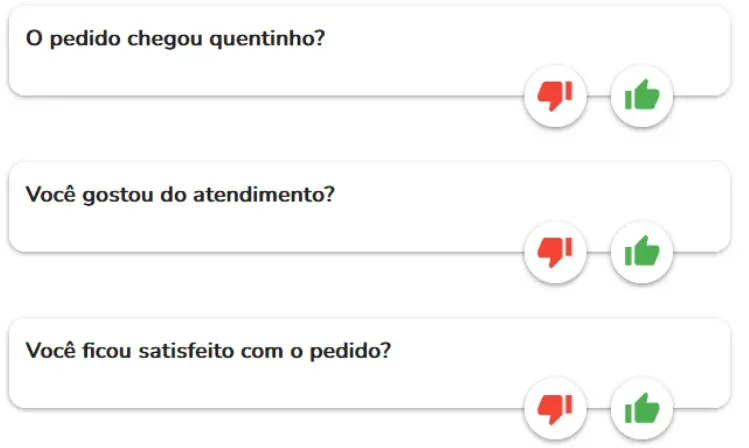
Task: Toggle positive rating for satisfaction with the order
Action: click(642, 409)
